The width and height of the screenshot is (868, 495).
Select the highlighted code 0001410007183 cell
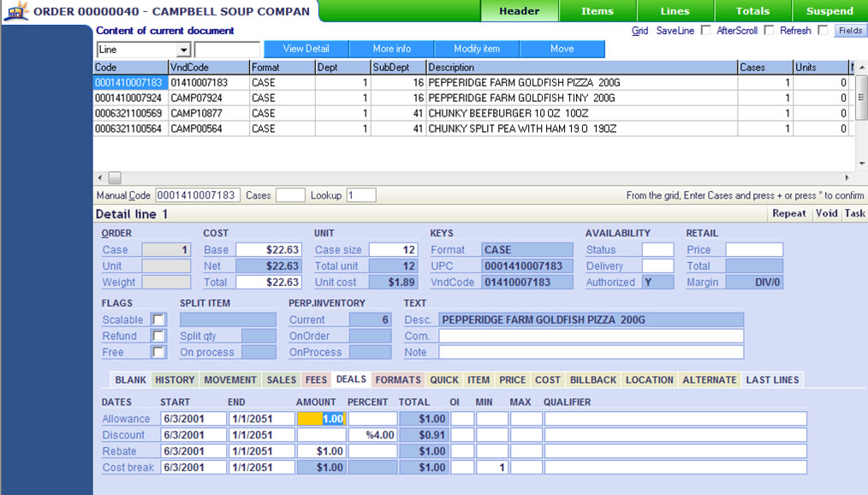[130, 82]
